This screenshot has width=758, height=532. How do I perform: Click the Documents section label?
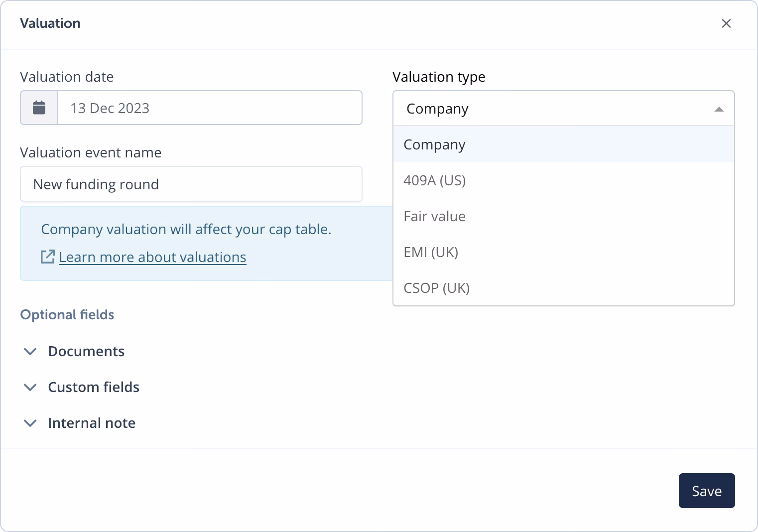(x=86, y=351)
